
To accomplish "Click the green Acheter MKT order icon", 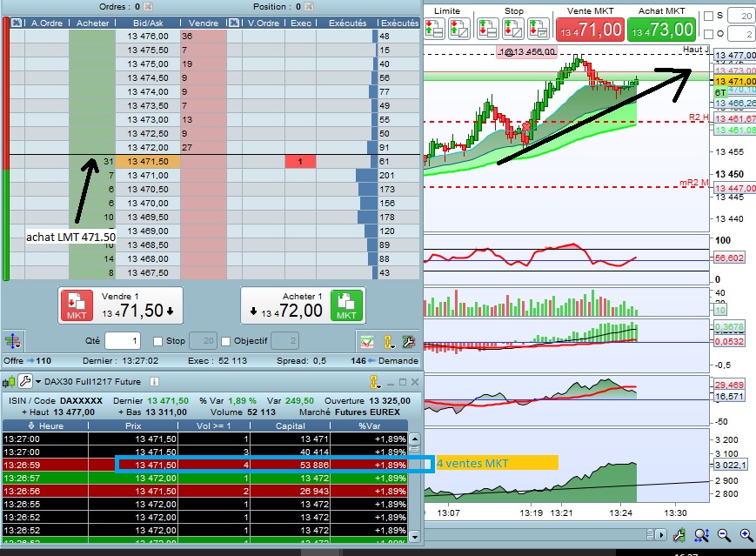I will (346, 305).
